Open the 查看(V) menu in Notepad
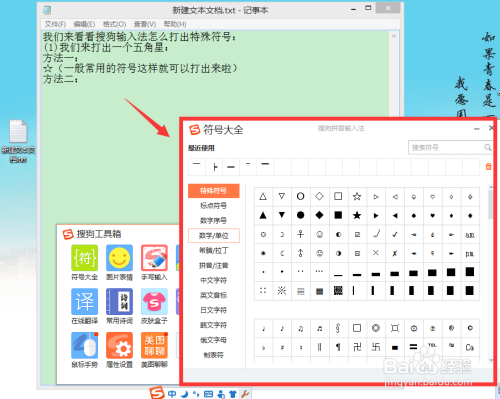The image size is (500, 399). pos(145,24)
